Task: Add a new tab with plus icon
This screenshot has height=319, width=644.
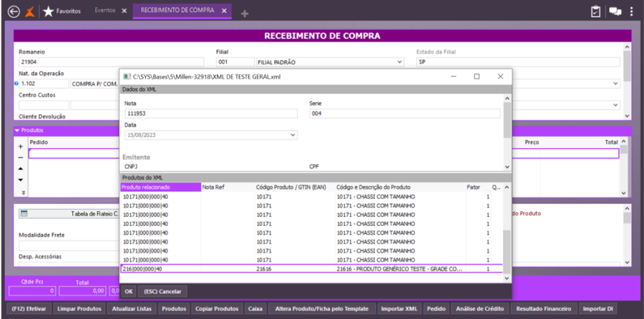Action: [x=245, y=14]
